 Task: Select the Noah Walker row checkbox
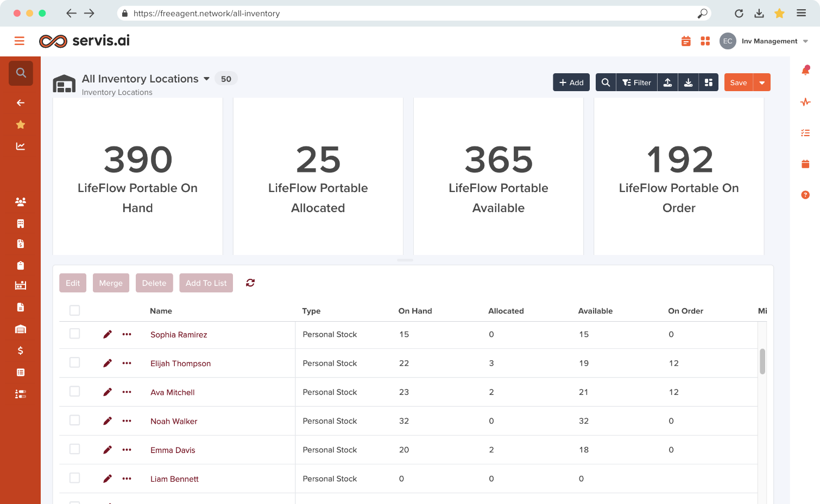(75, 420)
